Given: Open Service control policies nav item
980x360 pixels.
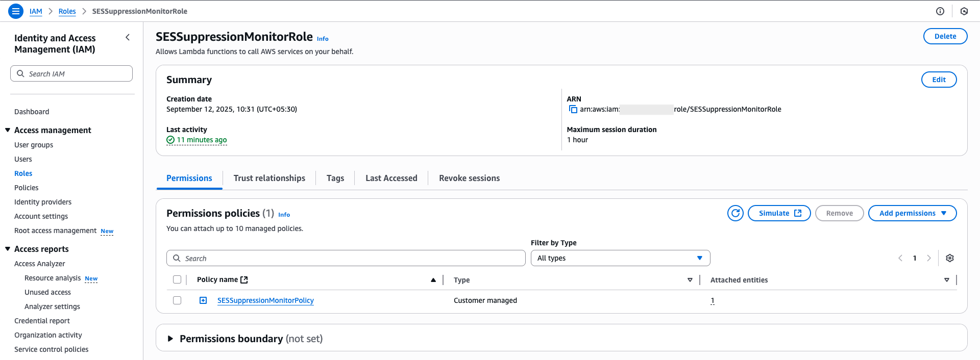Looking at the screenshot, I should coord(51,349).
